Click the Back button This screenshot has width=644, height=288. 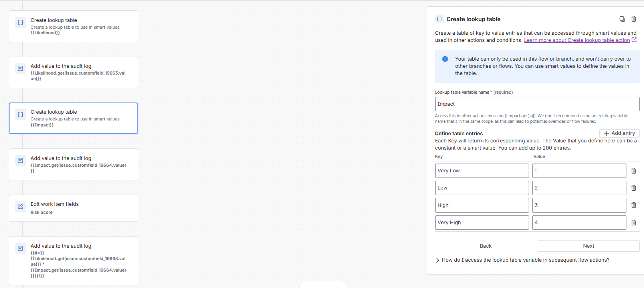click(485, 246)
